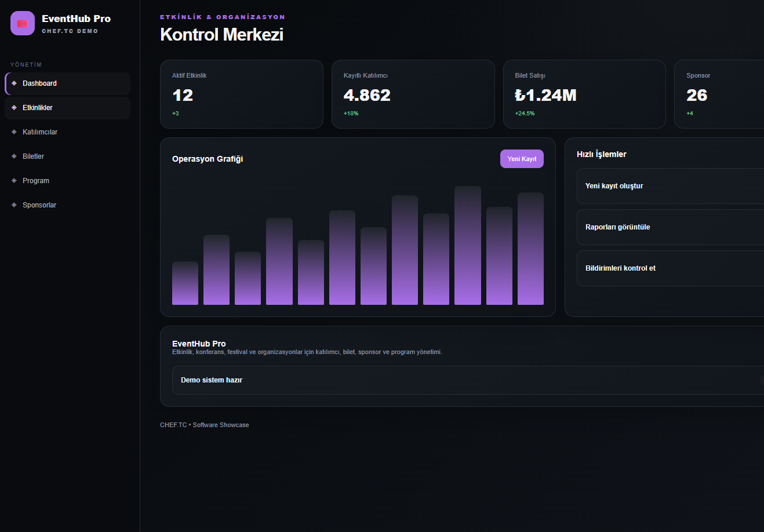Go to Etkinlikler in the sidebar
Viewport: 764px width, 532px height.
(x=68, y=108)
